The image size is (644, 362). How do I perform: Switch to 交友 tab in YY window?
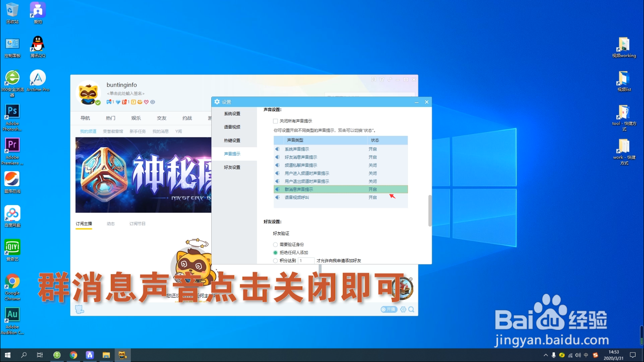tap(162, 118)
